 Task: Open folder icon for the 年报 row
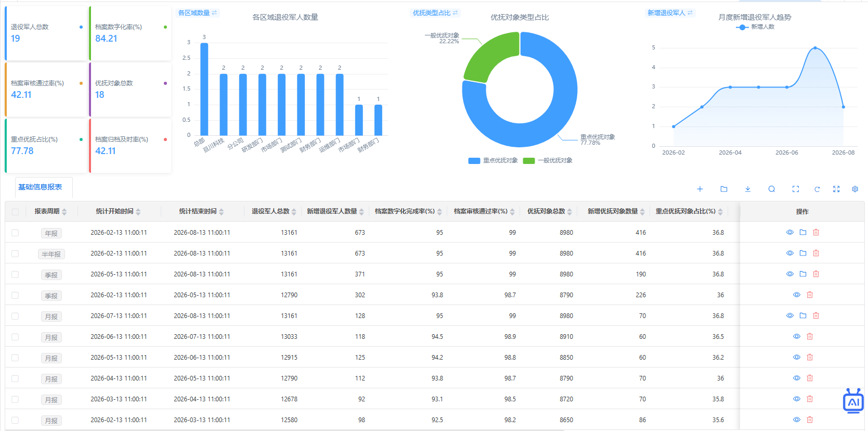[x=803, y=232]
